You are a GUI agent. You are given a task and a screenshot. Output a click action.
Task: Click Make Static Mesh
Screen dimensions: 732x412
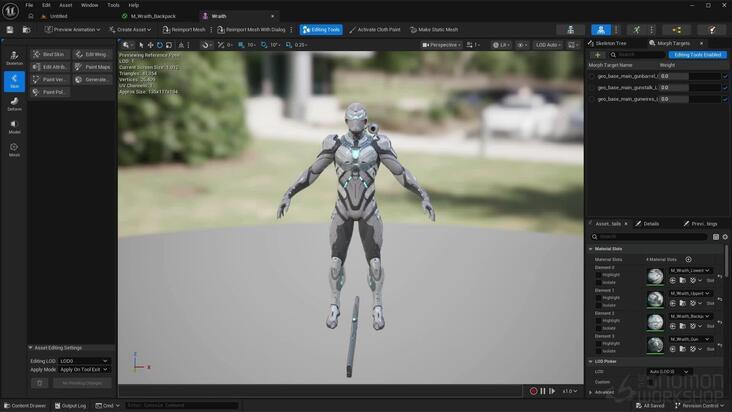pyautogui.click(x=434, y=29)
